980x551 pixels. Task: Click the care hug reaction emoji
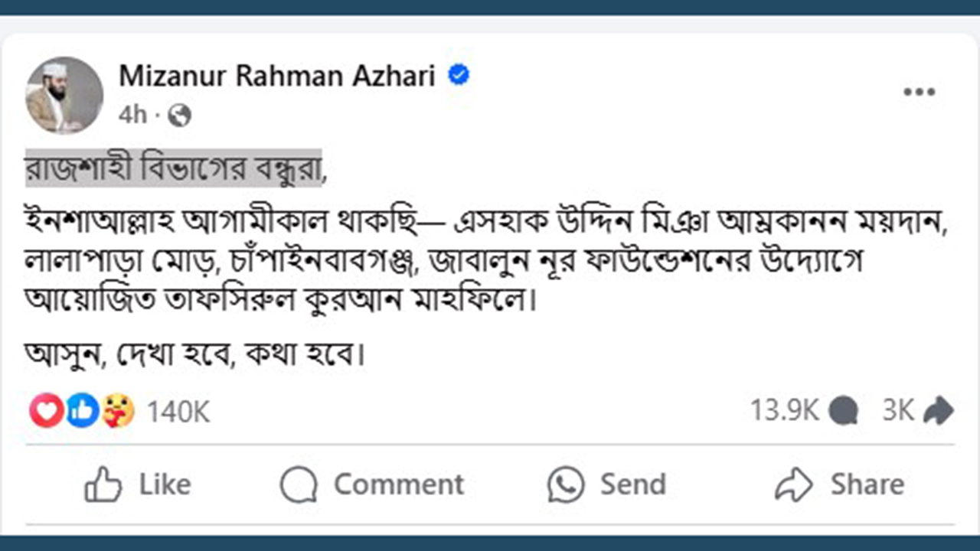(118, 412)
